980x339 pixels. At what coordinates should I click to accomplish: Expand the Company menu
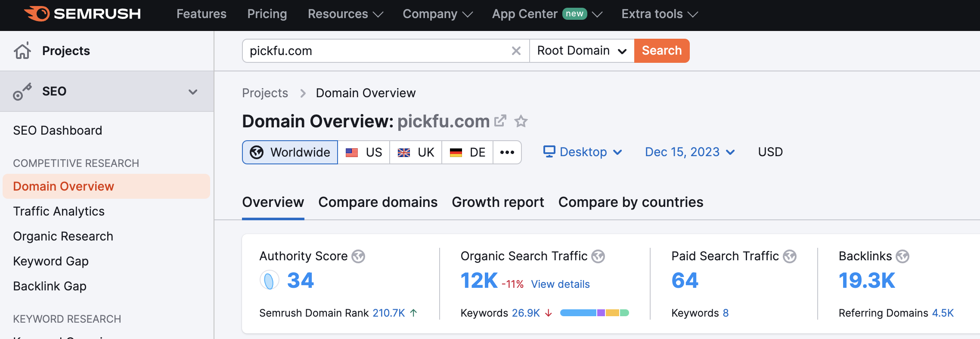[437, 14]
